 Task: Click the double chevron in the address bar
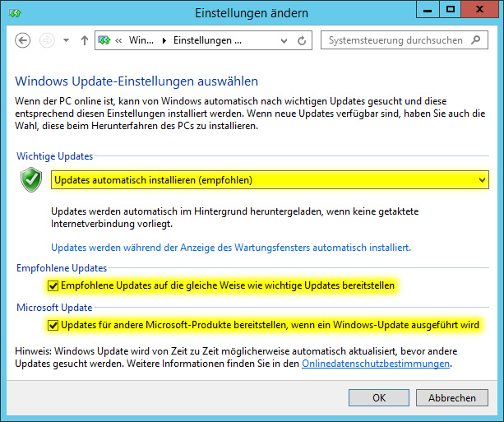118,40
